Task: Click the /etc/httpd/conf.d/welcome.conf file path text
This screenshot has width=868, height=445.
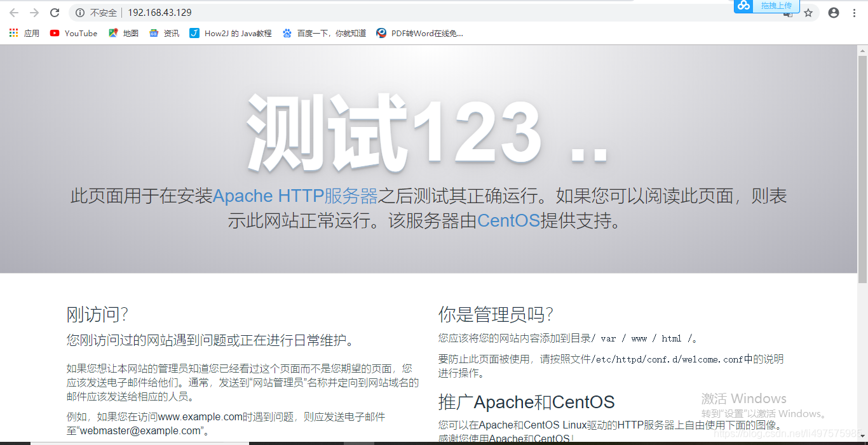Action: 668,359
